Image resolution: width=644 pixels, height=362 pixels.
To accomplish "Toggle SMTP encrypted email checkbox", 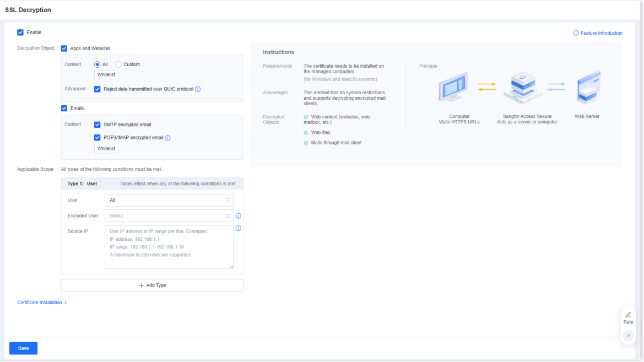I will pyautogui.click(x=98, y=125).
